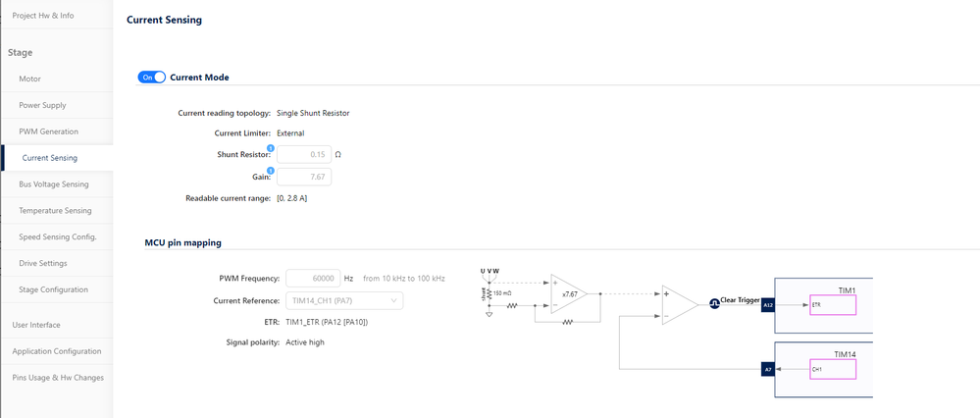Click the x7.67 amplifier symbol

567,293
